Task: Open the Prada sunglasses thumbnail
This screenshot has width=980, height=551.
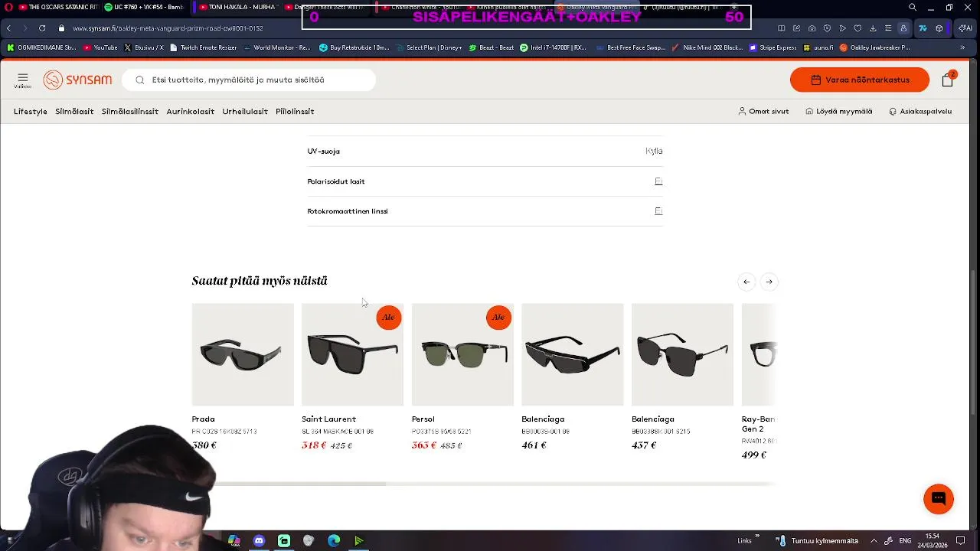Action: [243, 354]
